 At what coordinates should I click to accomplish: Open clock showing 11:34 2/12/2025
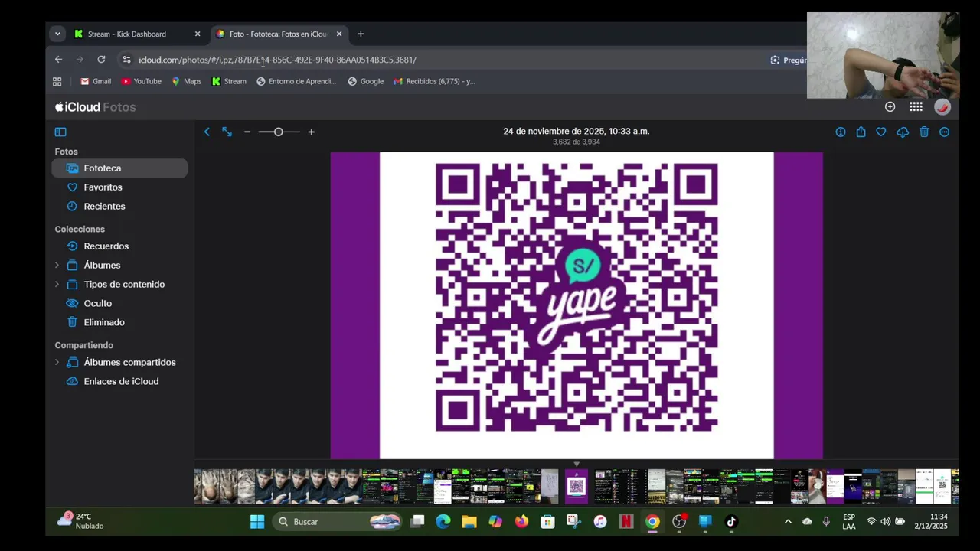pos(931,521)
